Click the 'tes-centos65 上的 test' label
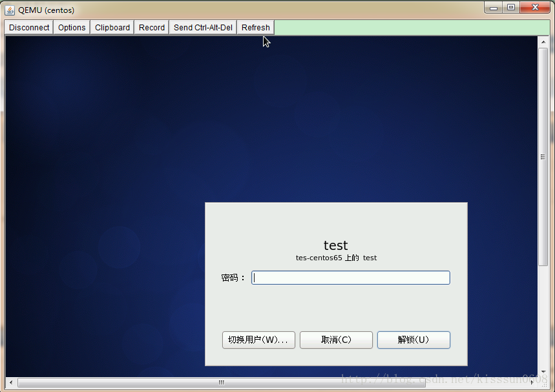The image size is (555, 392). point(336,258)
